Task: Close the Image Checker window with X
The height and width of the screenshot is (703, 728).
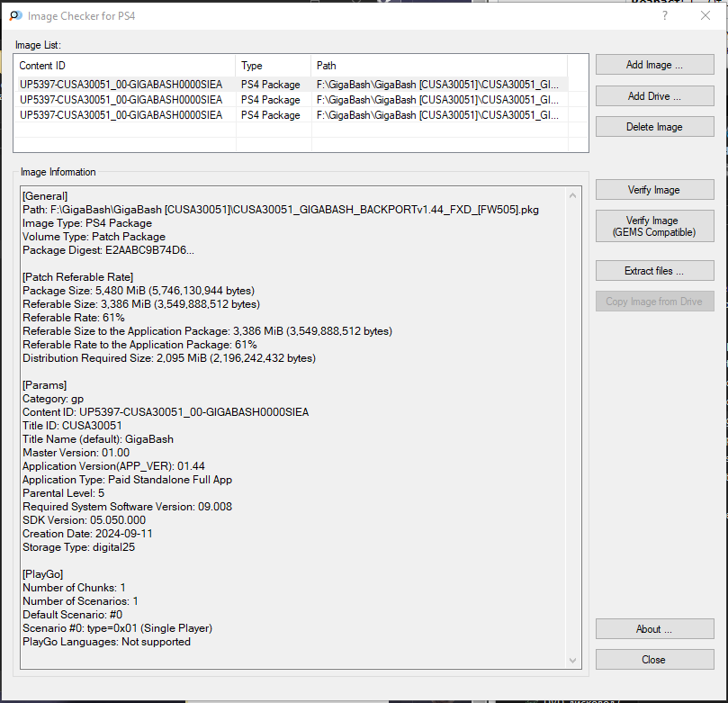Action: 706,16
